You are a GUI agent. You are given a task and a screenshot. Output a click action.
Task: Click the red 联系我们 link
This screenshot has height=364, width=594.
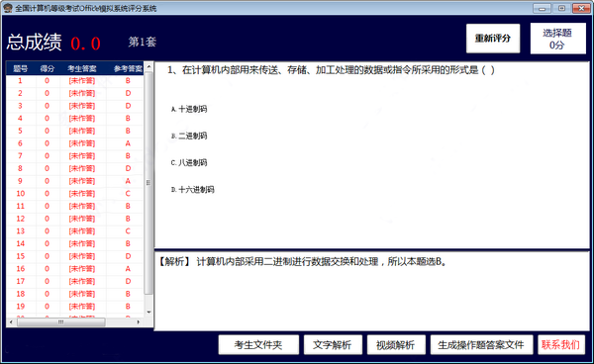click(561, 344)
